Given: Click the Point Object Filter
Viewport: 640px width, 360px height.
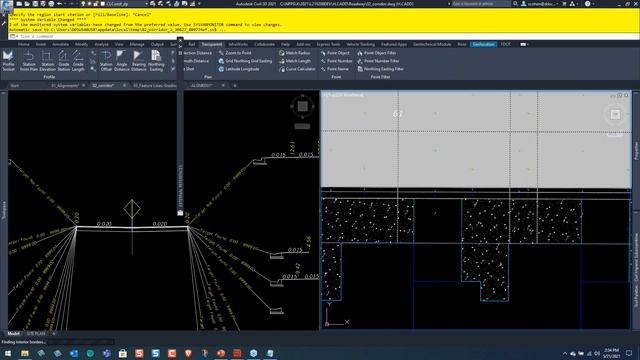Looking at the screenshot, I should 376,53.
